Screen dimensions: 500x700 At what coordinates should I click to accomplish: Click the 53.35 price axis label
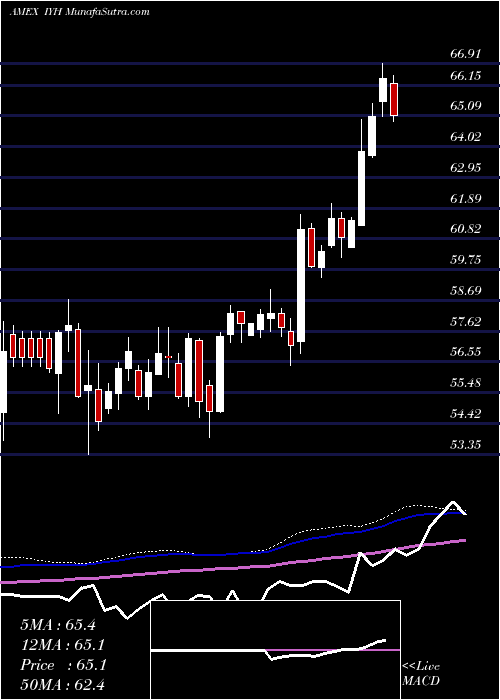[x=466, y=445]
